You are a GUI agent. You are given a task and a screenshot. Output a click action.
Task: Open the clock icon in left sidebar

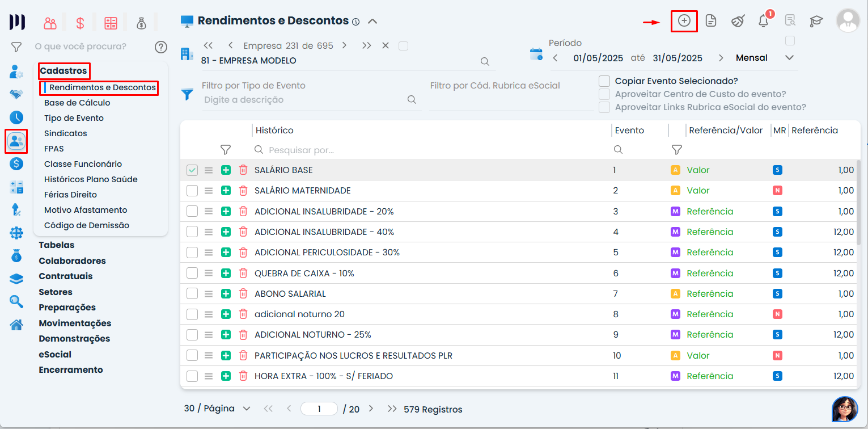coord(16,117)
